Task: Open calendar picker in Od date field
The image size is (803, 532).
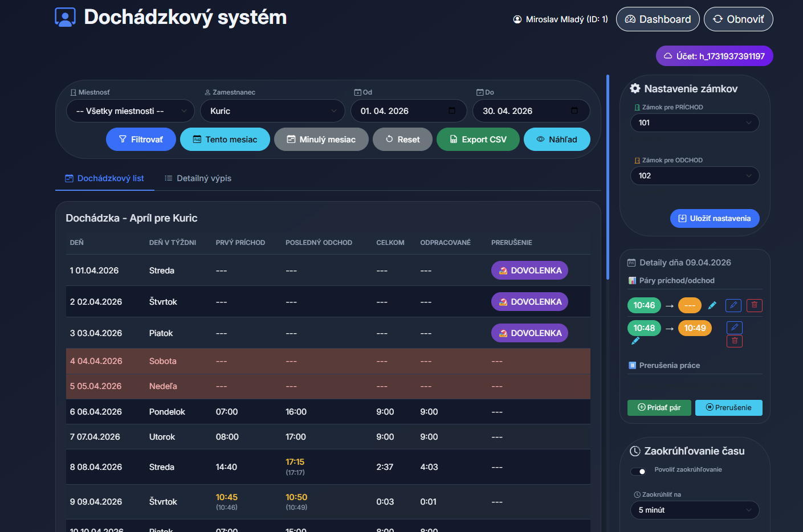Action: coord(452,111)
